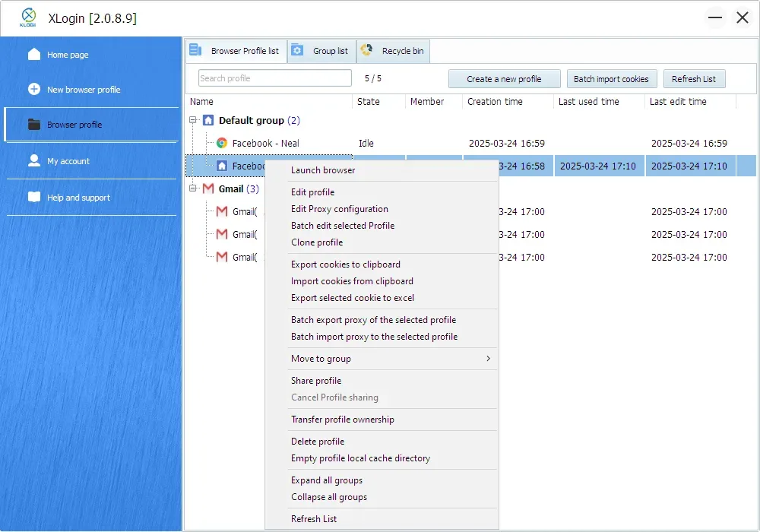Collapse the Gmail group tree node
This screenshot has width=760, height=532.
(193, 188)
